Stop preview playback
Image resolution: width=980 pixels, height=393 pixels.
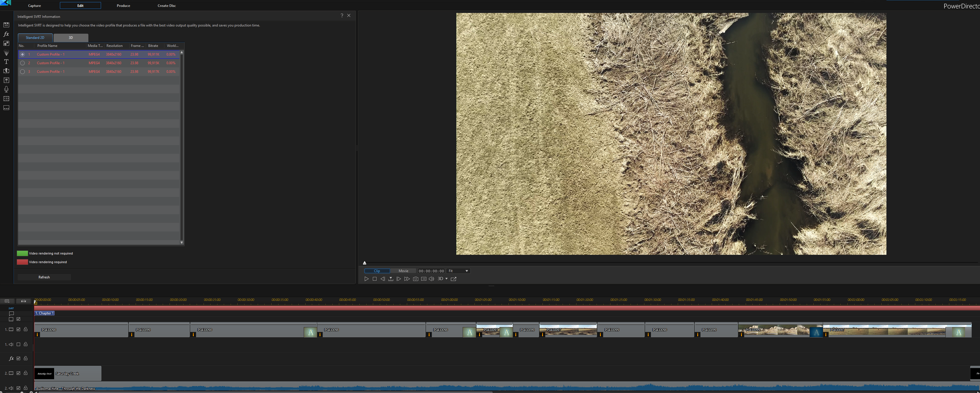pyautogui.click(x=374, y=279)
